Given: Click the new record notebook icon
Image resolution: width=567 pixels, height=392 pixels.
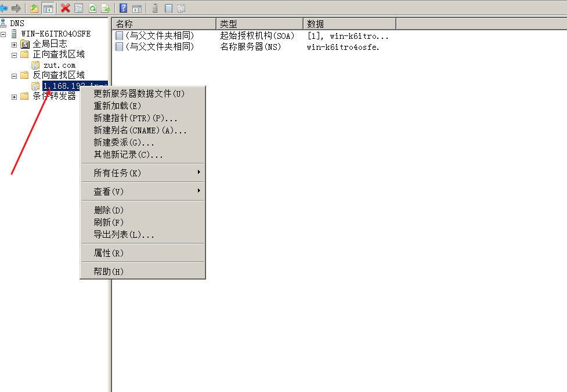Looking at the screenshot, I should (x=168, y=8).
